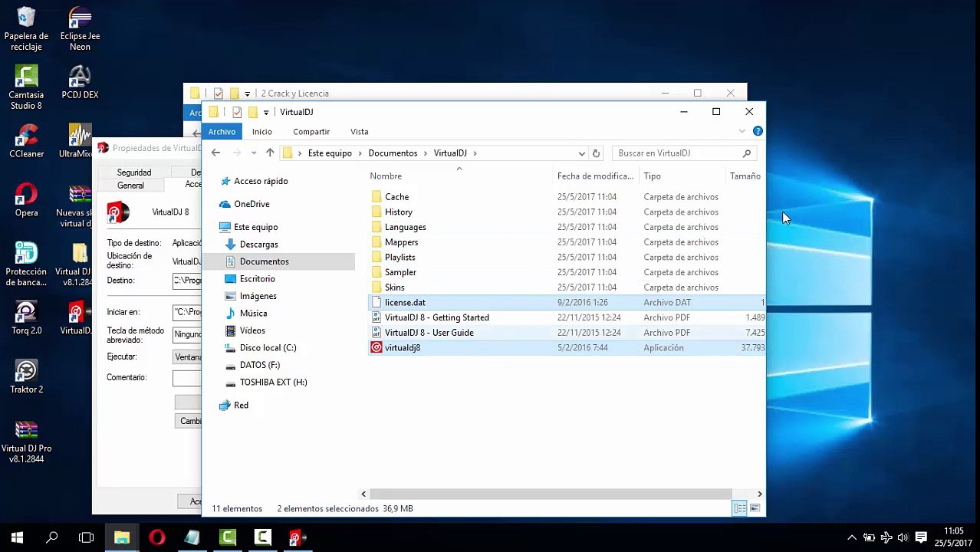The width and height of the screenshot is (980, 552).
Task: Expand the ribbon with the chevron
Action: (x=742, y=131)
